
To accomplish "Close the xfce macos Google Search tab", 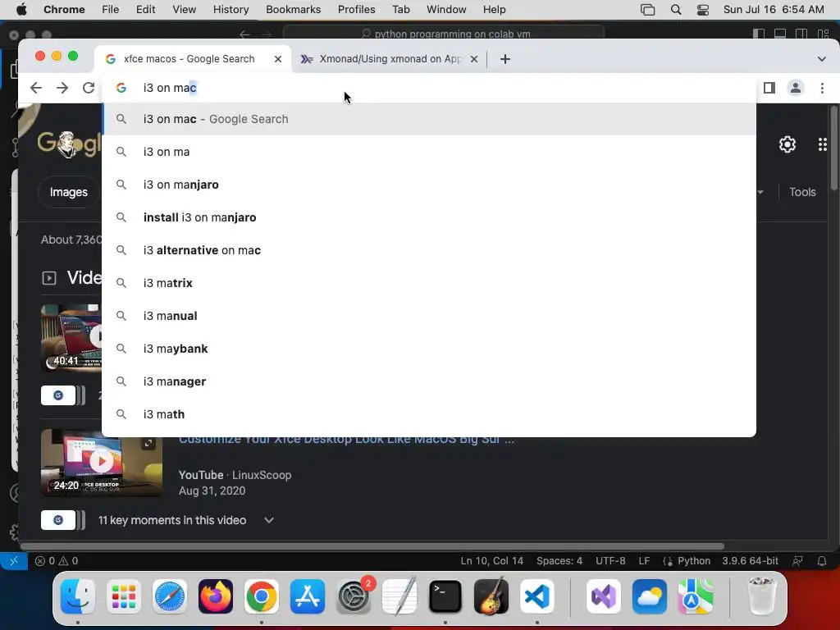I will pos(278,59).
